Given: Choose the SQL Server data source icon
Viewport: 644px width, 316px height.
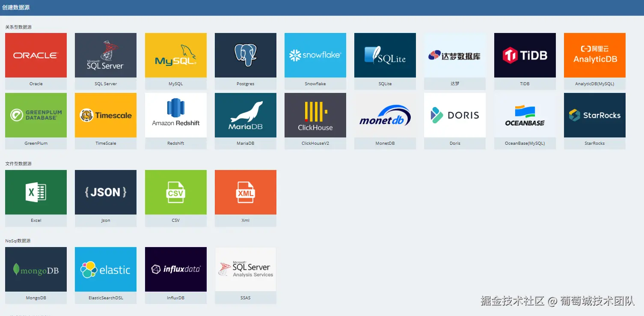Looking at the screenshot, I should click(106, 55).
